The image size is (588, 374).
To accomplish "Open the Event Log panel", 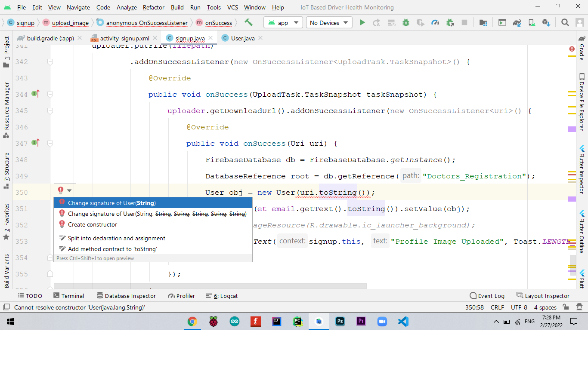I will click(487, 296).
